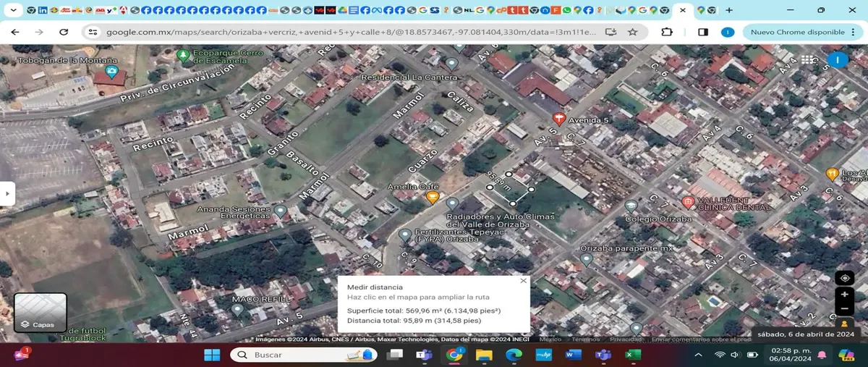The width and height of the screenshot is (868, 367).
Task: Bookmark this page with the star icon
Action: (633, 32)
